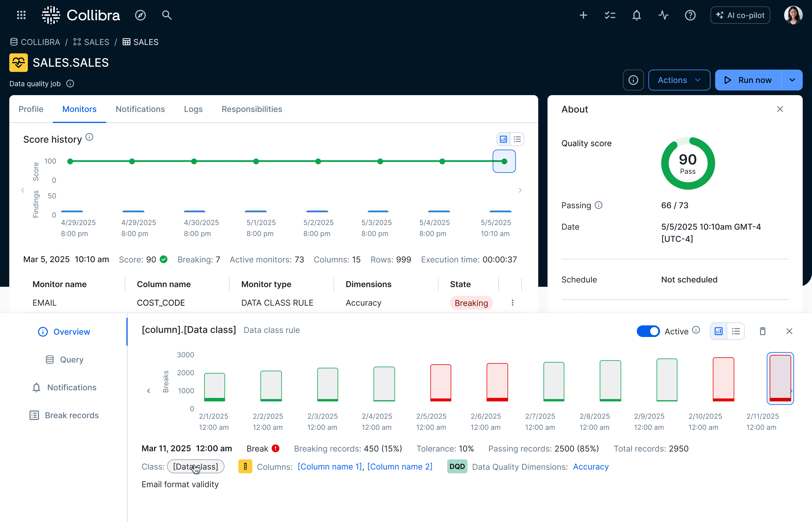The width and height of the screenshot is (812, 522).
Task: Select Overview in monitor side menu
Action: [64, 331]
